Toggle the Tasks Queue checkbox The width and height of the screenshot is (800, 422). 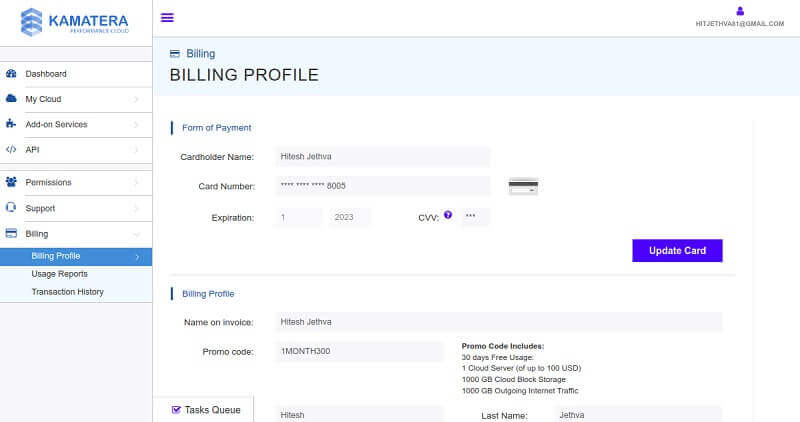[176, 409]
